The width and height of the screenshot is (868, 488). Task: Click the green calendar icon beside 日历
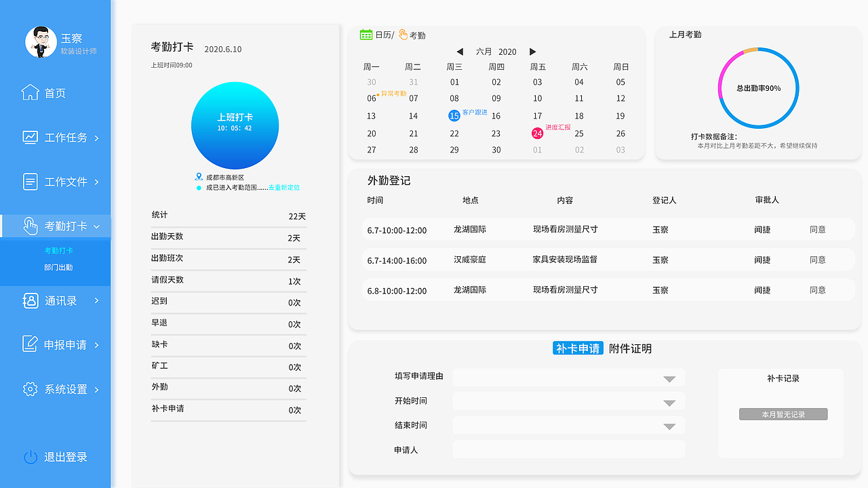(x=366, y=35)
